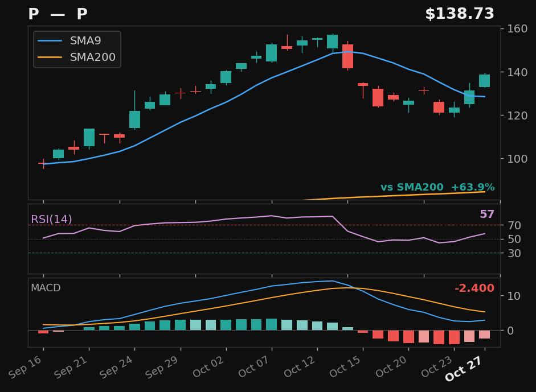Click the Oct 15 date tick label
The height and width of the screenshot is (392, 536).
click(345, 367)
